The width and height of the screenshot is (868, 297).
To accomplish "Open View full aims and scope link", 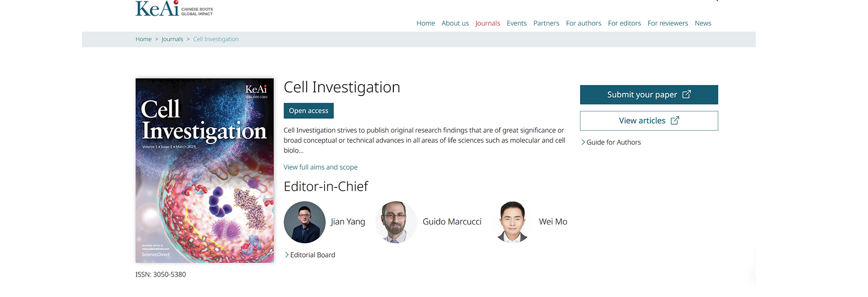I will pos(320,167).
